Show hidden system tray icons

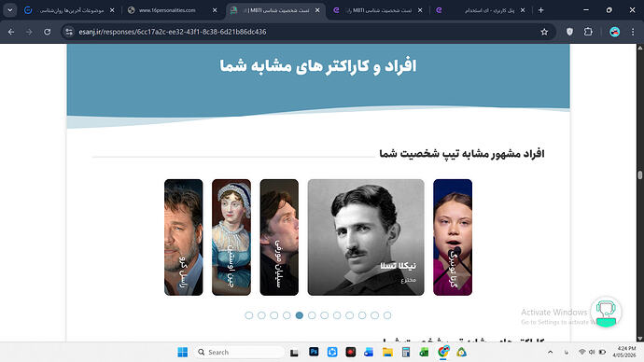551,352
